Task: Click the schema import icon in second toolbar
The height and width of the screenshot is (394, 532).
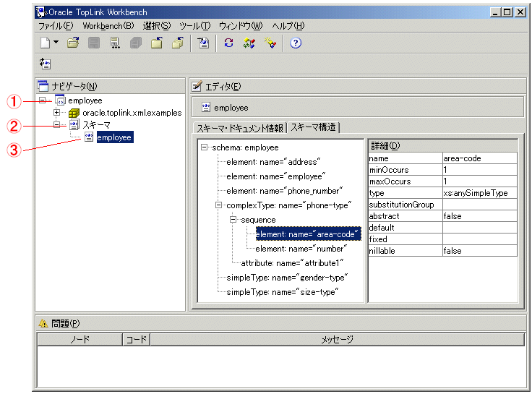Action: [45, 64]
